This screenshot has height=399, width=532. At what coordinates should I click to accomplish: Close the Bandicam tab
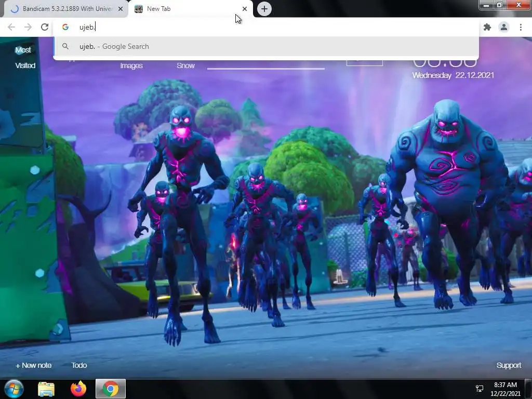point(121,9)
